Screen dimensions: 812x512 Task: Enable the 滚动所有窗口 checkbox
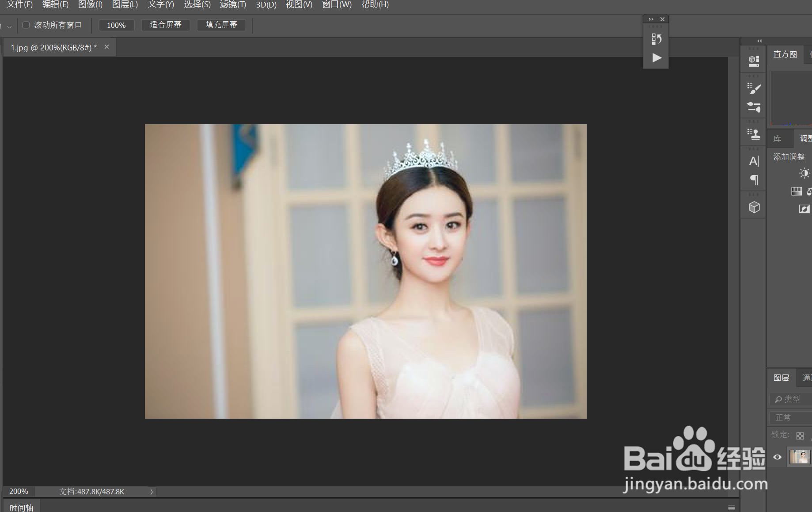pos(26,25)
